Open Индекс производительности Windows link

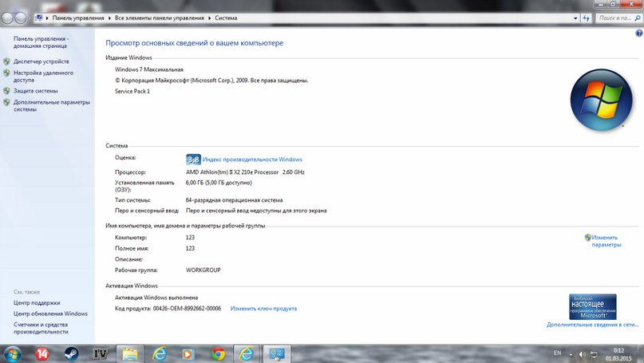click(252, 160)
